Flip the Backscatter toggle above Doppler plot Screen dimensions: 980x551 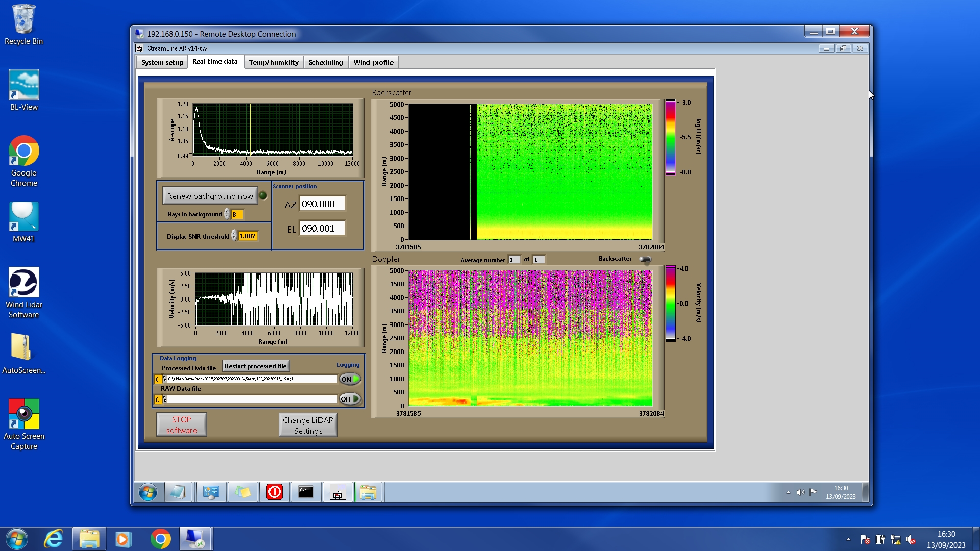coord(645,260)
